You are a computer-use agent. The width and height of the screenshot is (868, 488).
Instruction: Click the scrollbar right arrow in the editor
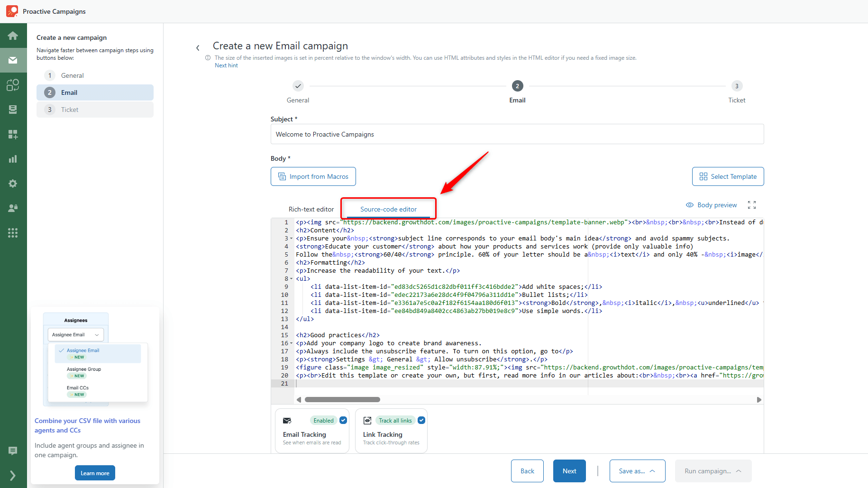(759, 400)
